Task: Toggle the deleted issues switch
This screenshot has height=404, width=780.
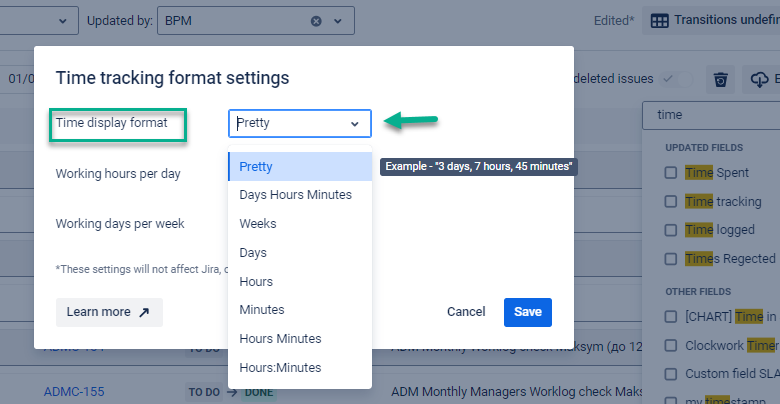Action: coord(677,79)
